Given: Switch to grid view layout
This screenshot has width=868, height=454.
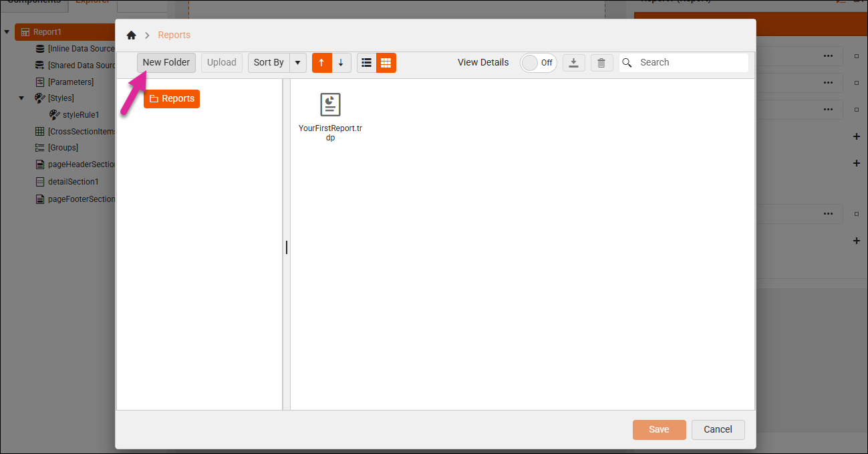Looking at the screenshot, I should coord(386,63).
